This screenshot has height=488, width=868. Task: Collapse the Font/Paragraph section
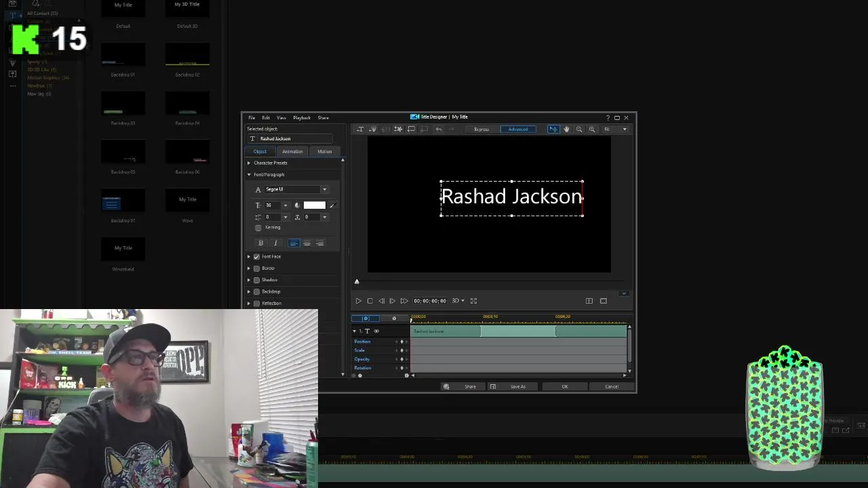point(249,175)
